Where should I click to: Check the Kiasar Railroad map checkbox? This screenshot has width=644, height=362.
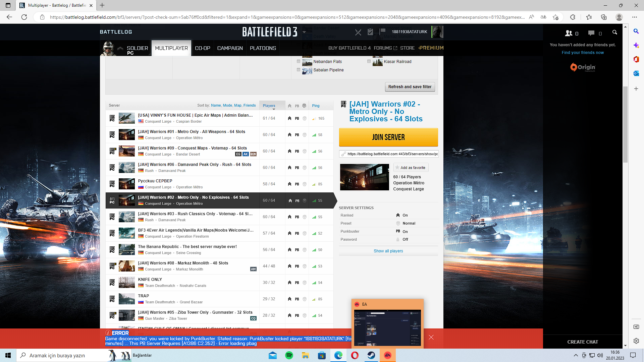[369, 61]
